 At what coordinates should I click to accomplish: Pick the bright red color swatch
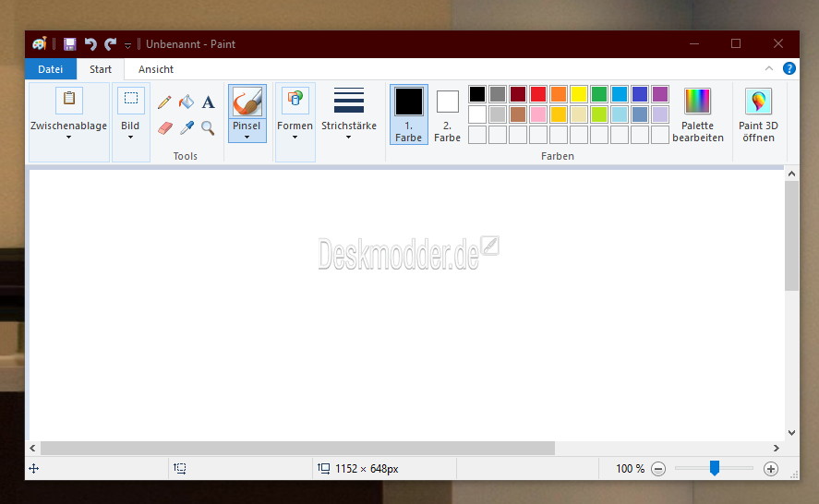[x=538, y=94]
